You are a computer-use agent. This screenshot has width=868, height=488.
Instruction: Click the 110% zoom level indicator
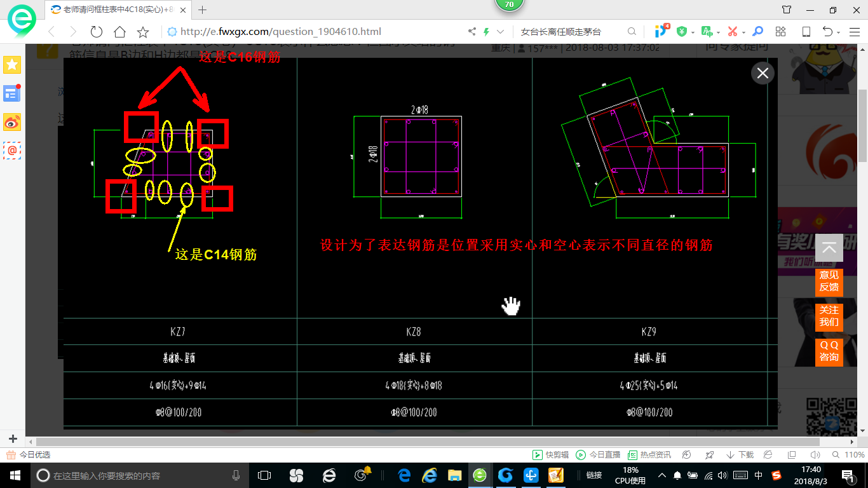pos(849,455)
